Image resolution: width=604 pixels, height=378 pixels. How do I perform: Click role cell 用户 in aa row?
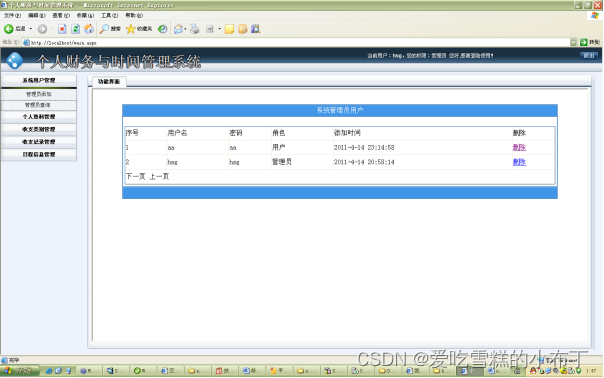[279, 147]
